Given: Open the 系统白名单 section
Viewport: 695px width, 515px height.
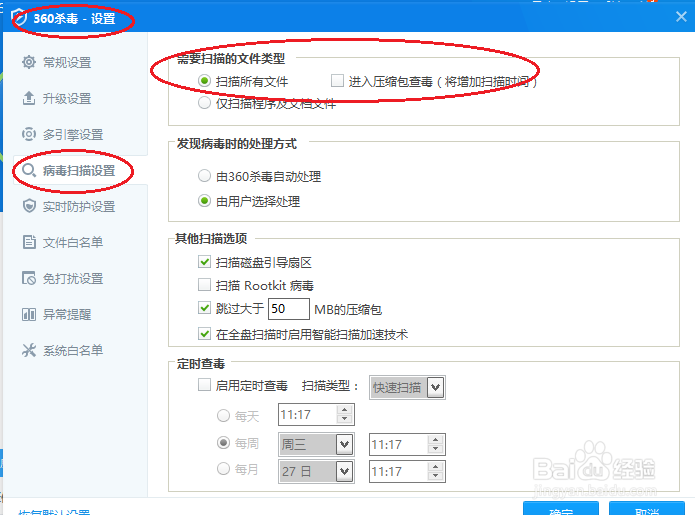Looking at the screenshot, I should pos(73,351).
